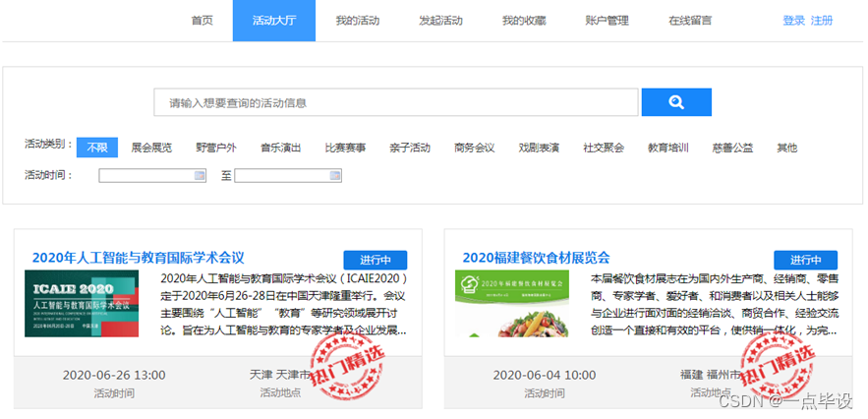The width and height of the screenshot is (868, 419).
Task: Filter by 教育培训 category
Action: tap(668, 148)
